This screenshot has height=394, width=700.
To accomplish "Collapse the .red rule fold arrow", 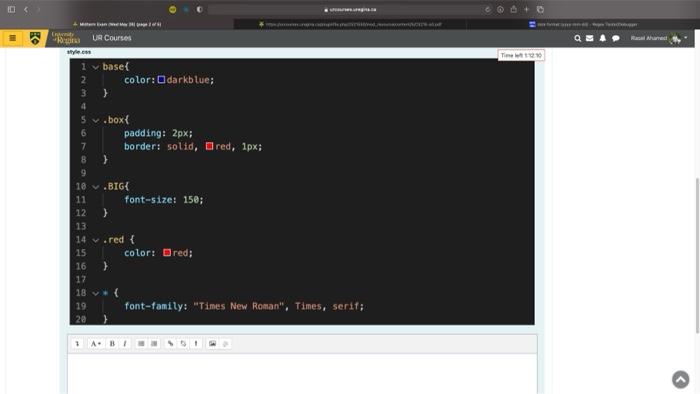I will pos(96,240).
